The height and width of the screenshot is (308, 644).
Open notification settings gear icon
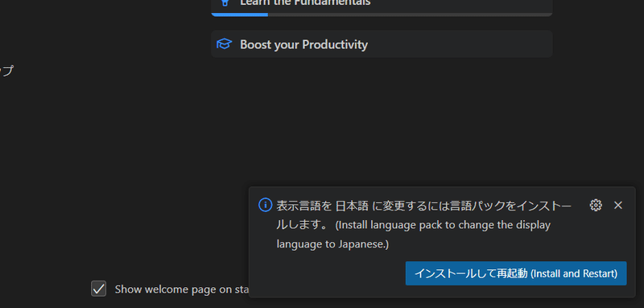[x=596, y=205]
